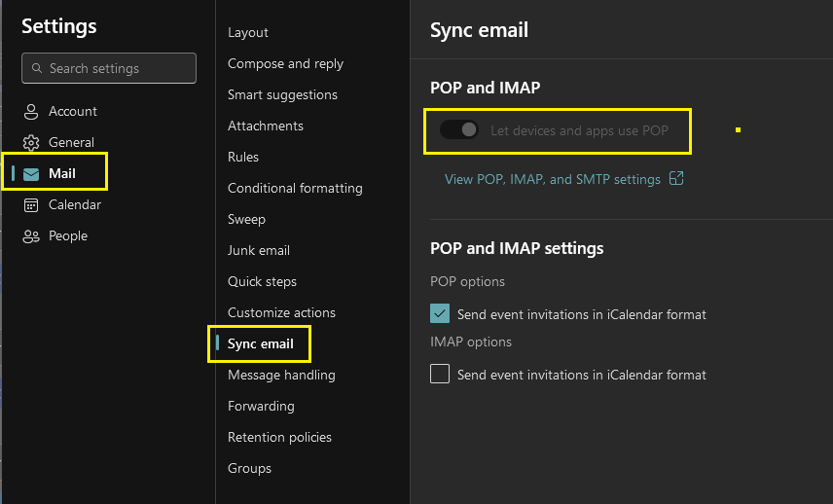Open View POP, IMAP, and SMTP settings link
Screen dimensions: 833x504
tap(553, 179)
